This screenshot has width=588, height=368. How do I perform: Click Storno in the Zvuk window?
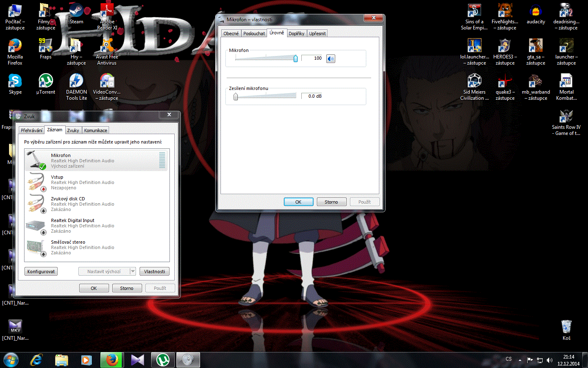click(127, 288)
